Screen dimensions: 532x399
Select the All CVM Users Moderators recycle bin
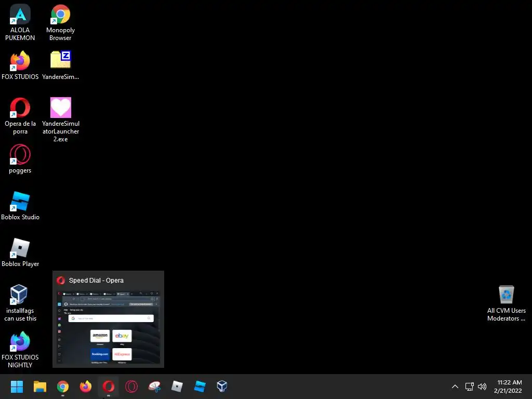tap(506, 303)
